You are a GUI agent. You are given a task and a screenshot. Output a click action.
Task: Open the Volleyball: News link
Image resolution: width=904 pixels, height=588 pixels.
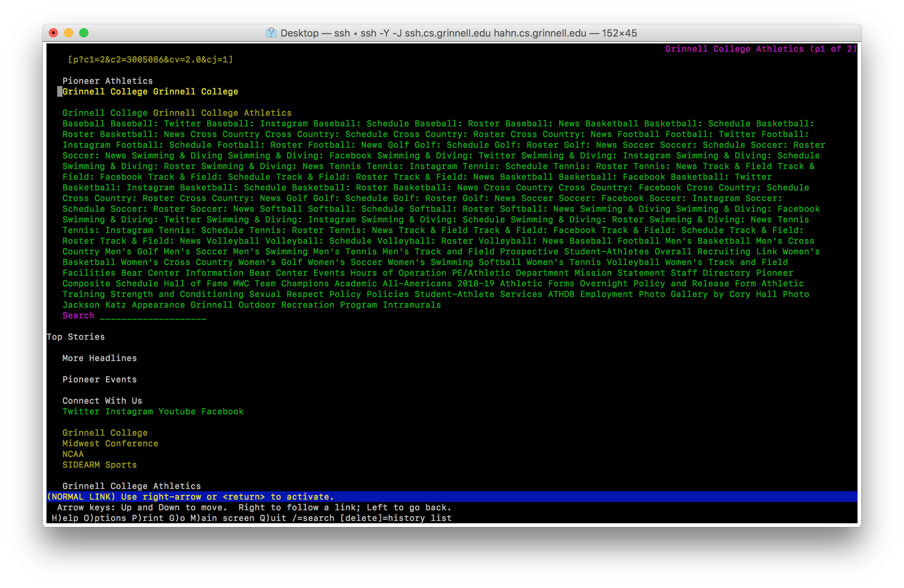(x=521, y=241)
